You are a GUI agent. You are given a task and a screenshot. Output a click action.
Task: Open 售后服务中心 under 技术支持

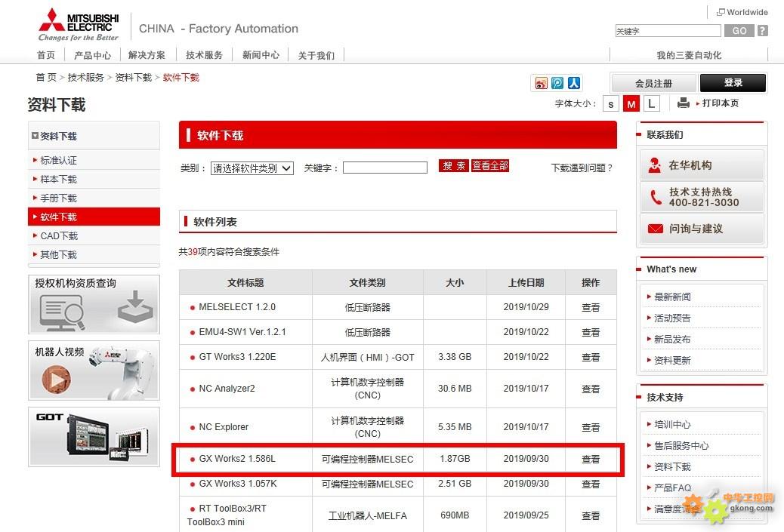(x=681, y=445)
